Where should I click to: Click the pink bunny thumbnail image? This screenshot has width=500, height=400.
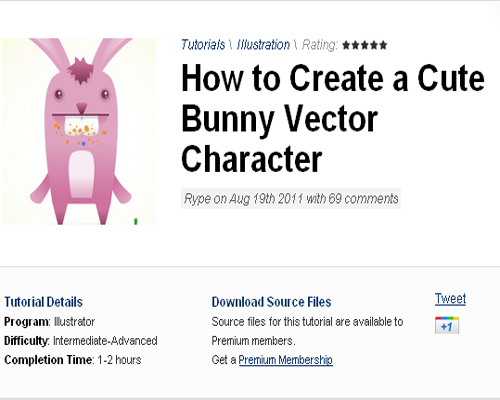[79, 131]
